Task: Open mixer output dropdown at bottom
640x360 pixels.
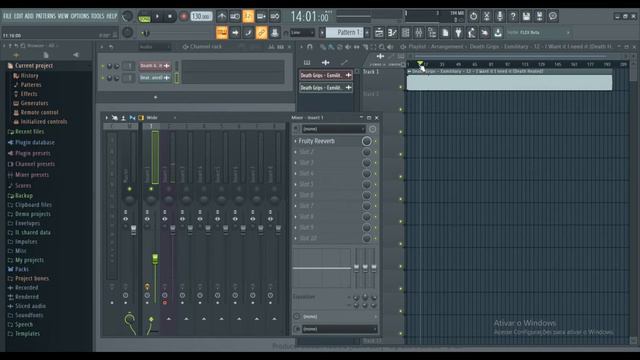Action: [340, 329]
